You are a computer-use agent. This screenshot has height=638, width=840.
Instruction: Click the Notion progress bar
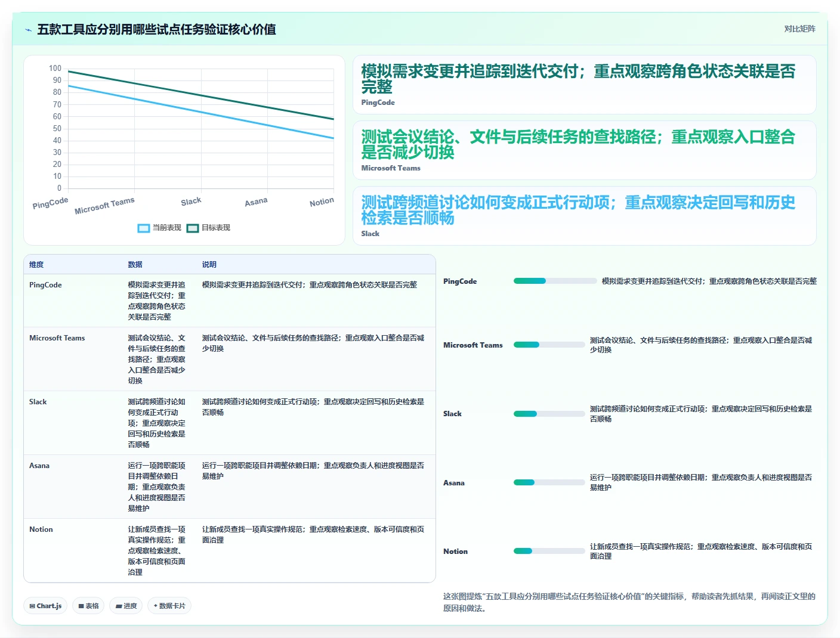[x=549, y=551]
